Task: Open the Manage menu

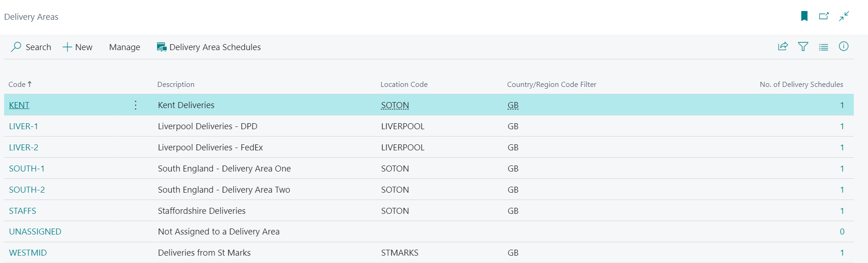Action: coord(124,47)
